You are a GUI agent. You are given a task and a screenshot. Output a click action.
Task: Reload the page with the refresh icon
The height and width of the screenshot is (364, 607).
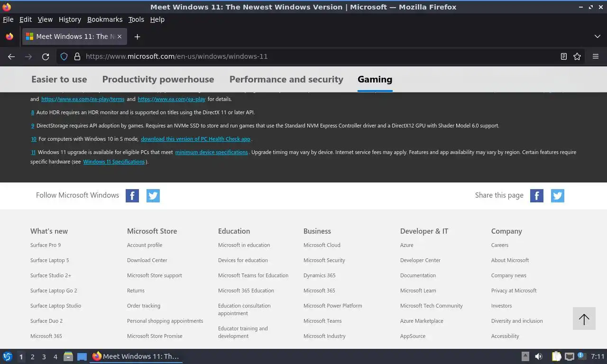[46, 56]
